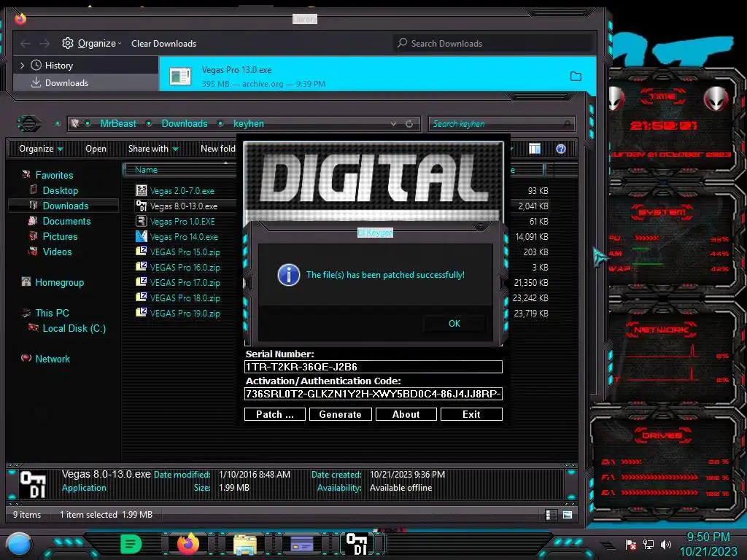Select Network in the navigation pane
747x560 pixels.
click(53, 359)
